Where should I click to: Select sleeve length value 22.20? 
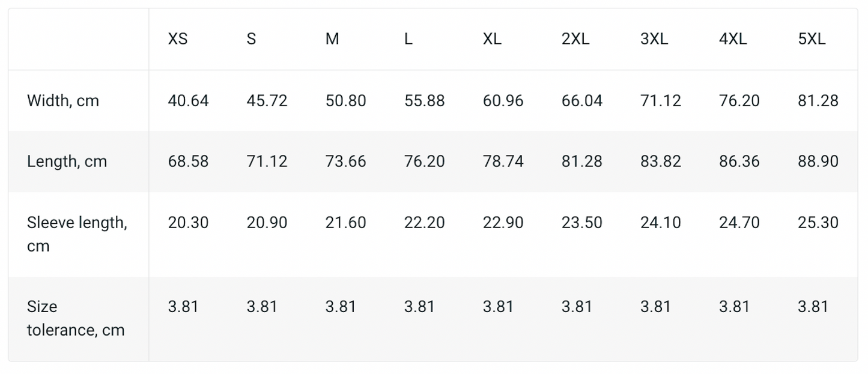424,223
